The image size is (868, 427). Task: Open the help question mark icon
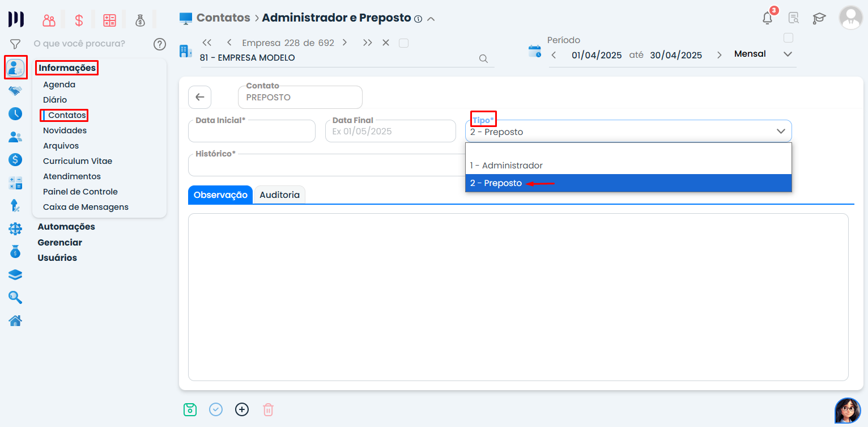click(160, 44)
